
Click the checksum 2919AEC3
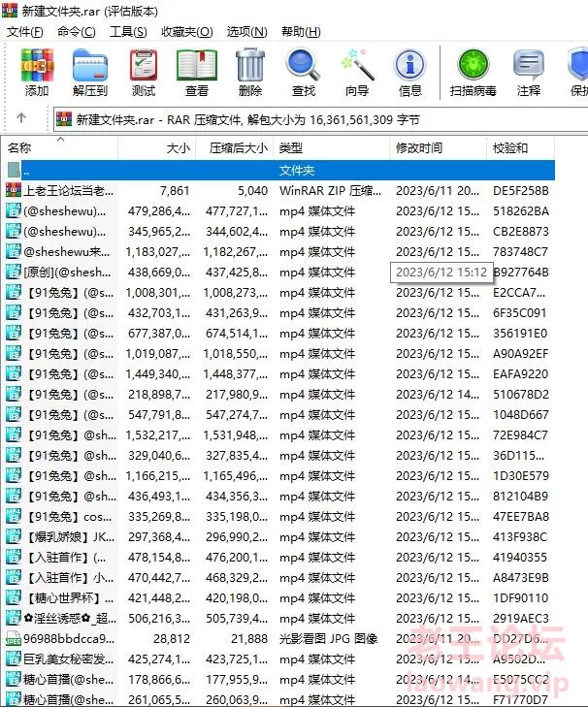point(521,619)
